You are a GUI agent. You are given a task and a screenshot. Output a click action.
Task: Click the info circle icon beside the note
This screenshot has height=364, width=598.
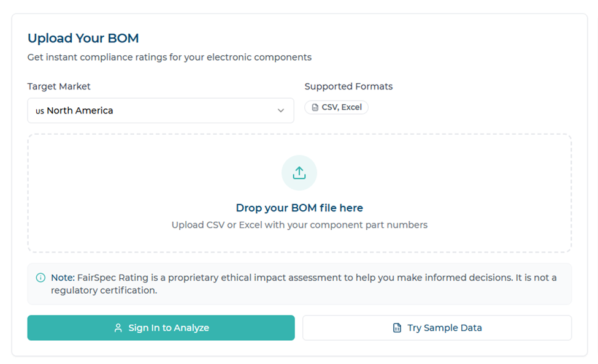click(x=40, y=277)
